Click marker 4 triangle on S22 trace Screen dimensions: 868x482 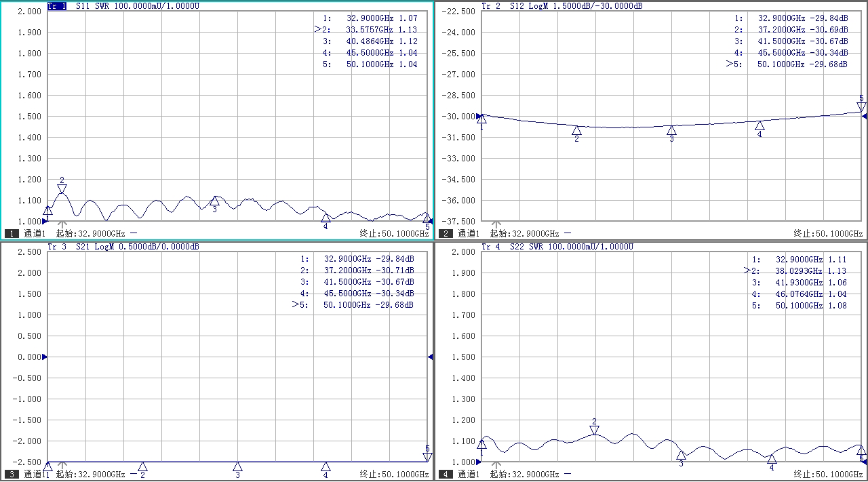tap(772, 459)
